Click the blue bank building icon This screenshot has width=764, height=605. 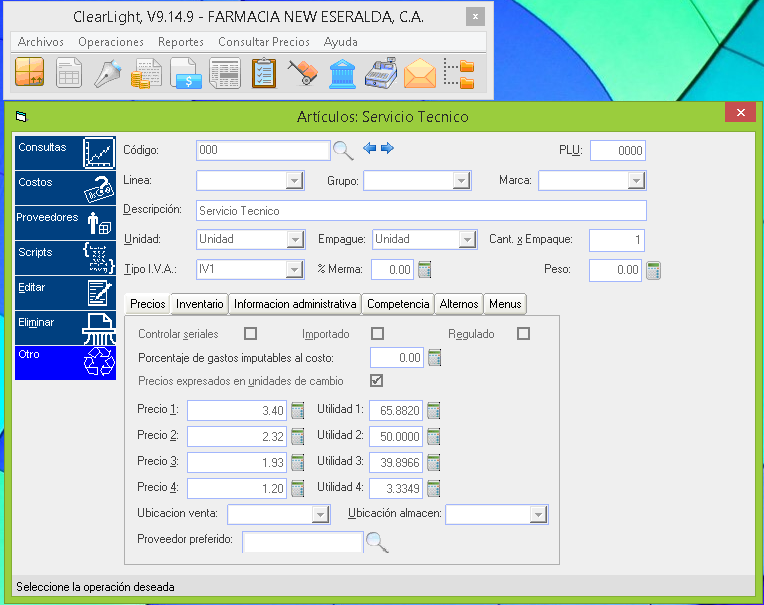342,74
